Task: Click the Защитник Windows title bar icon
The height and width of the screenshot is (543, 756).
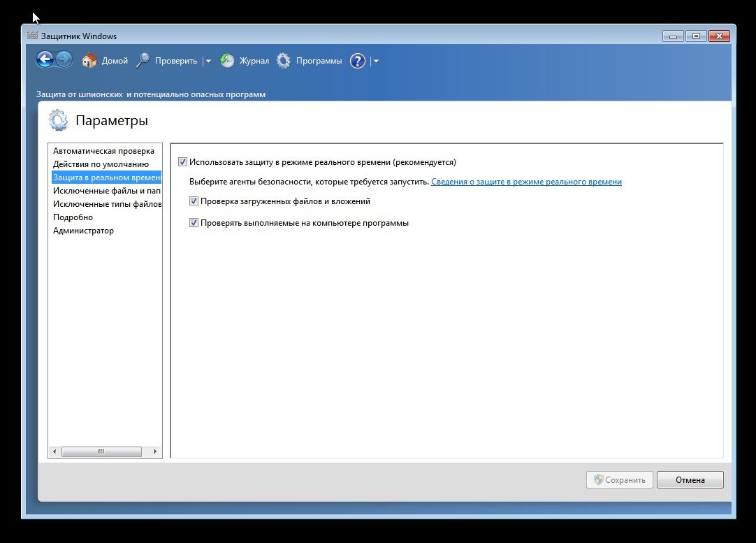Action: click(x=32, y=35)
